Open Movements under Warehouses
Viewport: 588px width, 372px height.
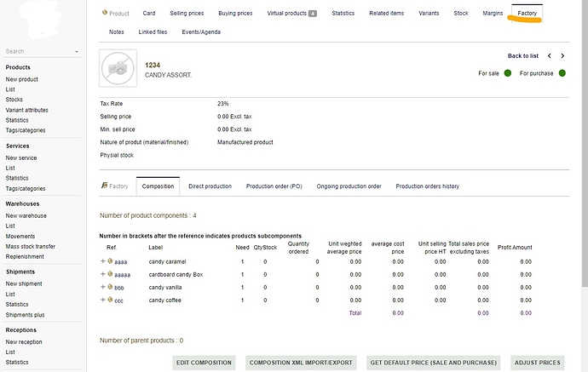(x=20, y=237)
